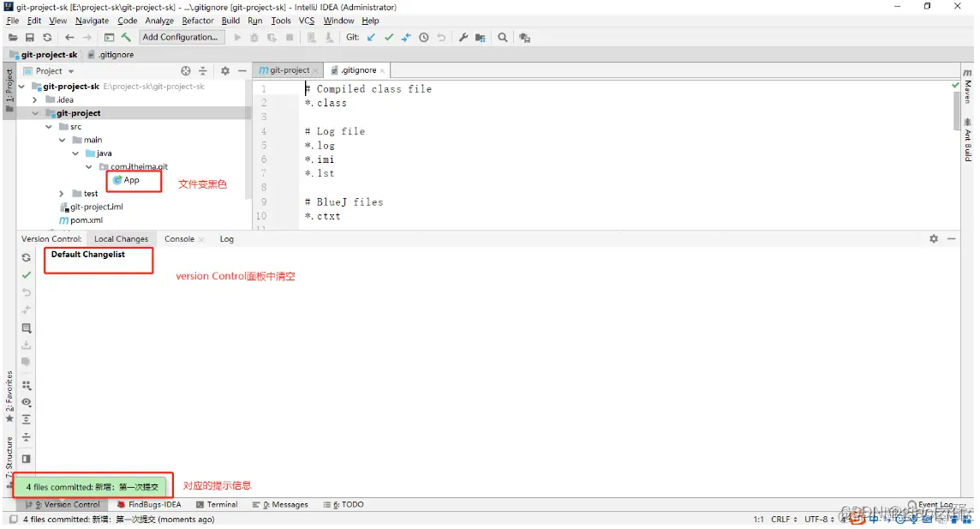
Task: Toggle the eye View Options icon in Version Control
Action: click(27, 402)
